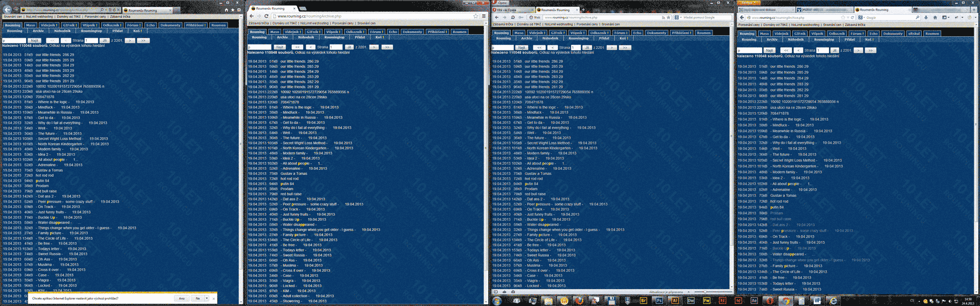Open dropdown next to Ne in IE prompt
This screenshot has width=980, height=306.
click(207, 298)
